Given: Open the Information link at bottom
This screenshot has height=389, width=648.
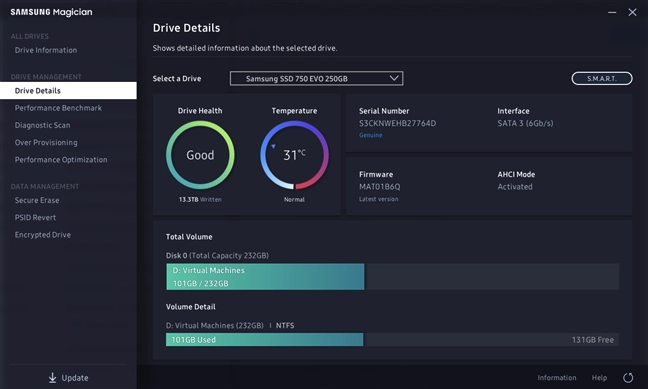Looking at the screenshot, I should [x=557, y=377].
